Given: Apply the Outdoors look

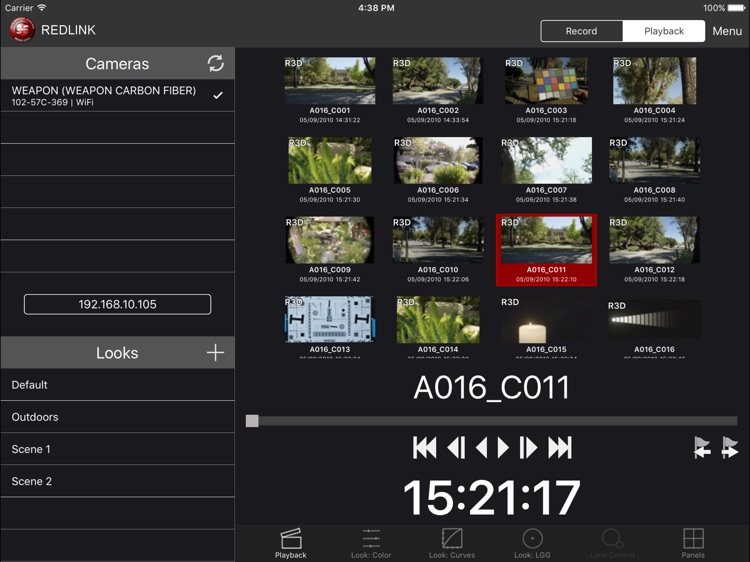Looking at the screenshot, I should tap(117, 417).
